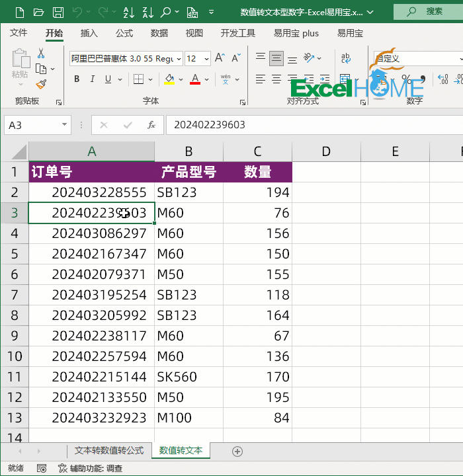Image resolution: width=463 pixels, height=476 pixels.
Task: Switch to the 文本转数值转公式 sheet tab
Action: click(x=108, y=450)
